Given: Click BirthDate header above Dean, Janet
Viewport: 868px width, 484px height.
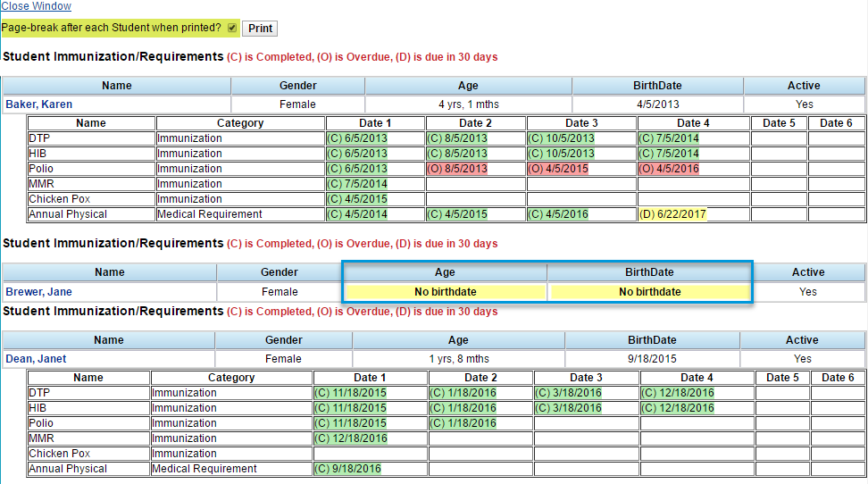Looking at the screenshot, I should 652,339.
